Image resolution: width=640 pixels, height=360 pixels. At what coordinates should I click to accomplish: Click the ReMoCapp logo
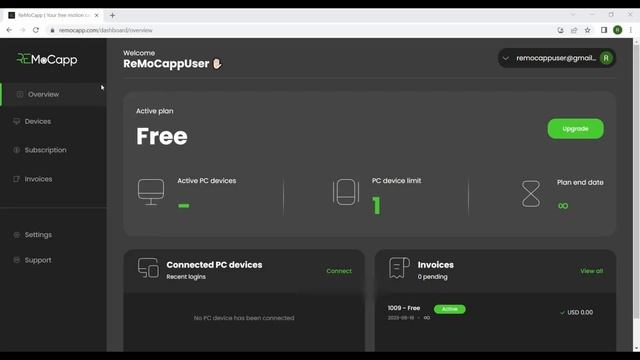coord(47,59)
